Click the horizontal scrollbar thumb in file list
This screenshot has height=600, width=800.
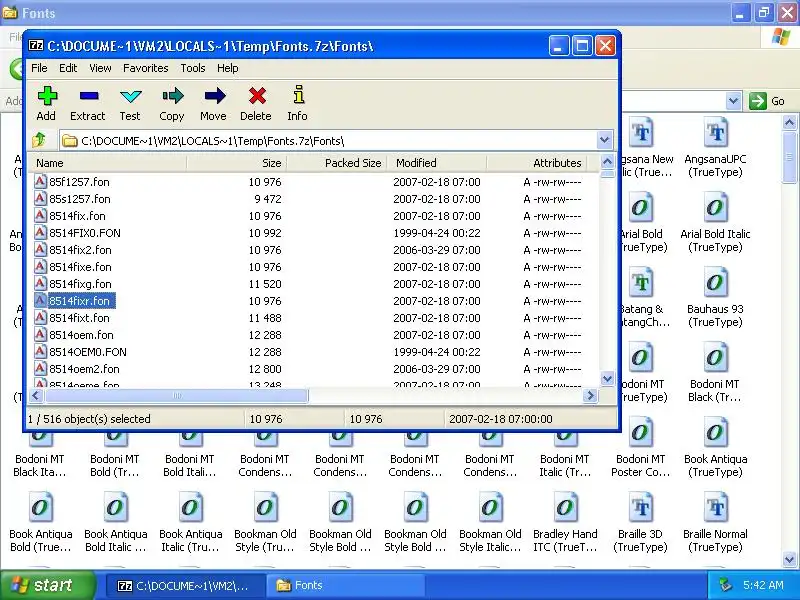pyautogui.click(x=176, y=395)
